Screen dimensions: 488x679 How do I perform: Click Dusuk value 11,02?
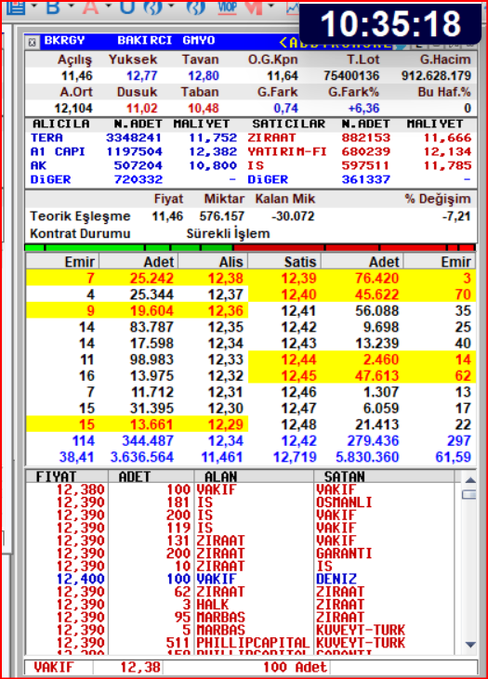click(142, 108)
